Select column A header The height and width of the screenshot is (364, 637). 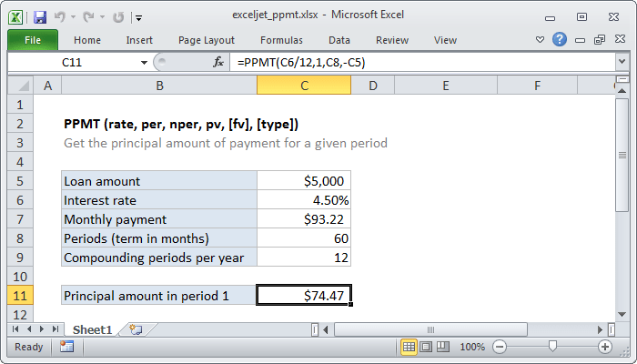tap(47, 86)
